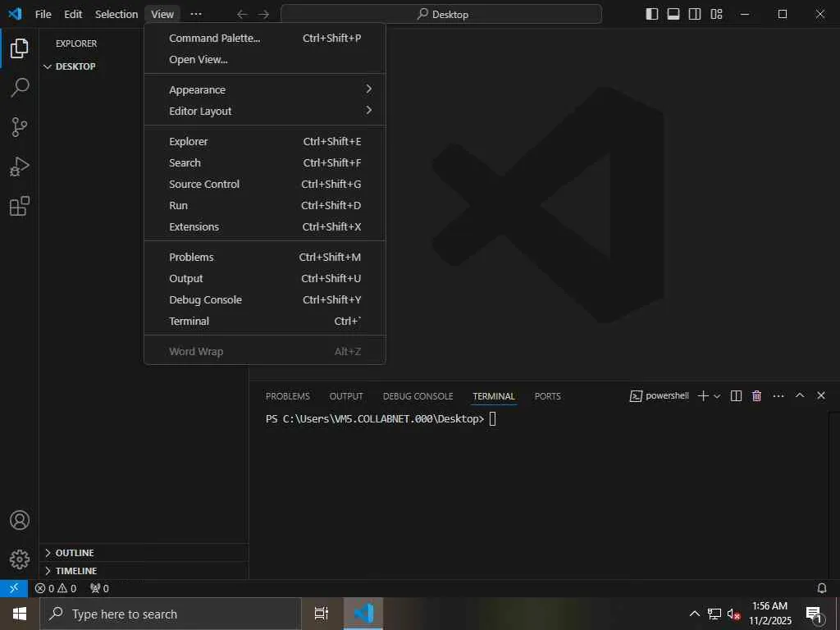
Task: Click the ports forwarded status indicator
Action: click(99, 588)
